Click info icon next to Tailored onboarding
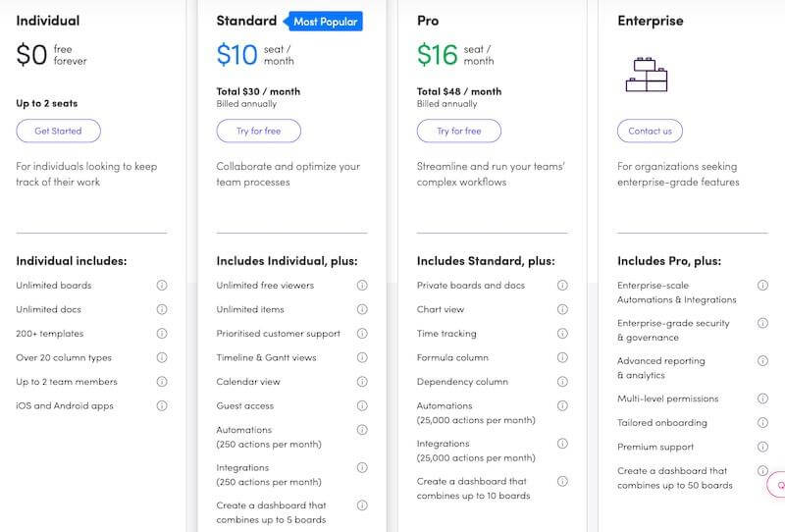The image size is (785, 532). [x=762, y=423]
